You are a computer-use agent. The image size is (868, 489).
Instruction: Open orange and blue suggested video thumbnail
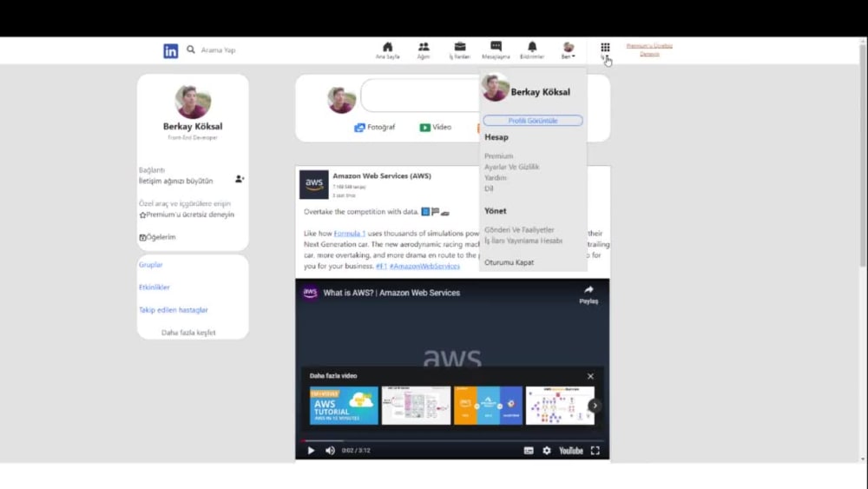[x=488, y=406]
